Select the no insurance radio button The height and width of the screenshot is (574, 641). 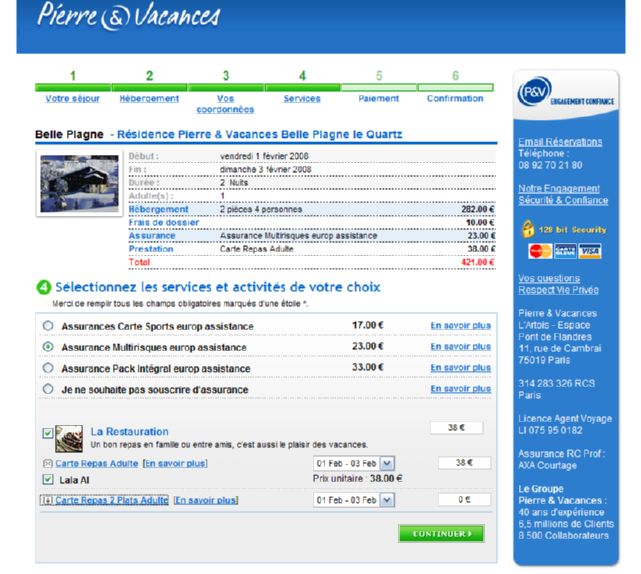click(x=48, y=389)
